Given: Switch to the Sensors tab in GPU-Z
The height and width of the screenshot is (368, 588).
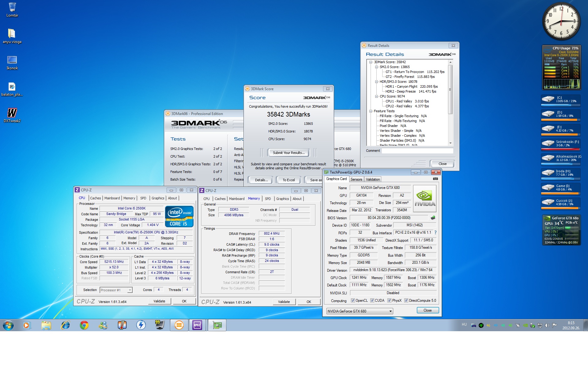Looking at the screenshot, I should pyautogui.click(x=356, y=179).
